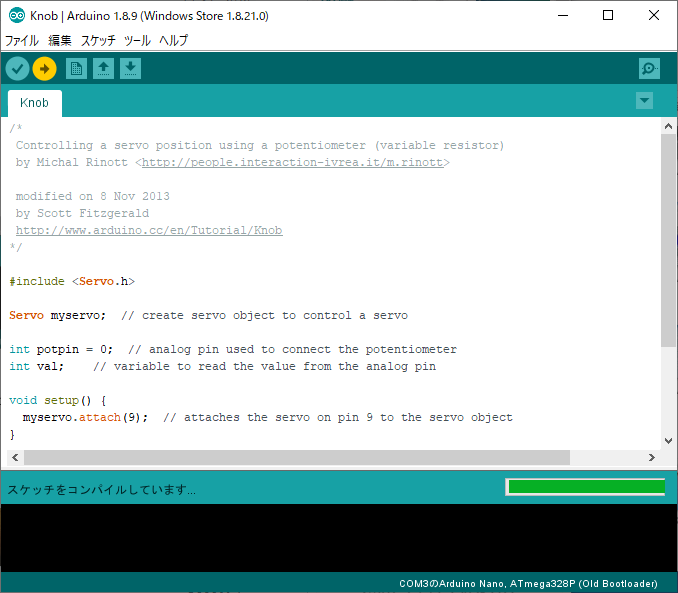Click the 'modified on 8 Nov 2013' comment
This screenshot has width=678, height=593.
coord(93,196)
